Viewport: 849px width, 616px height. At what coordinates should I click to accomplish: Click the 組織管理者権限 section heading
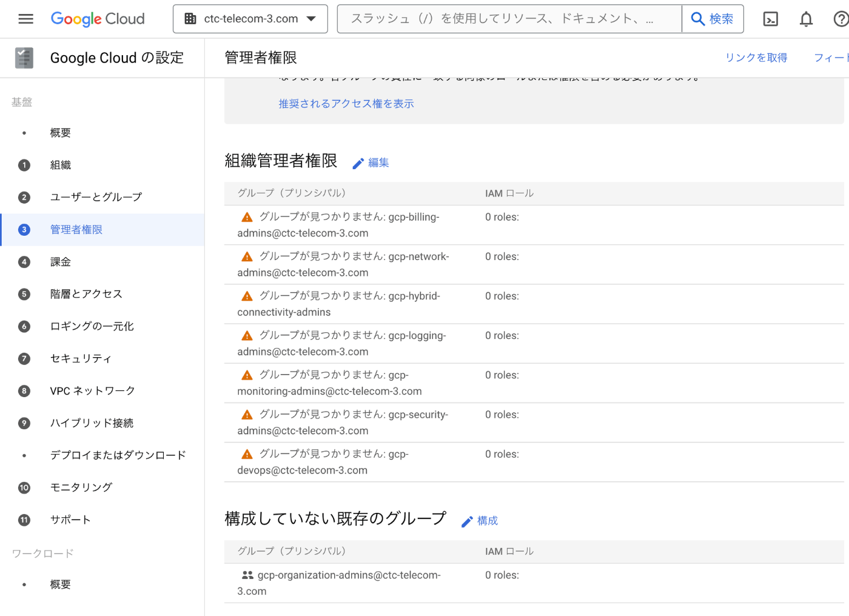click(x=281, y=161)
